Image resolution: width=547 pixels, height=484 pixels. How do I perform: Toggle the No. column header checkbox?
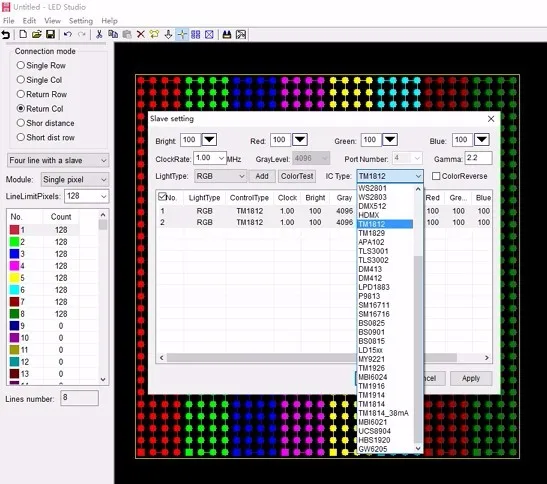pos(162,196)
